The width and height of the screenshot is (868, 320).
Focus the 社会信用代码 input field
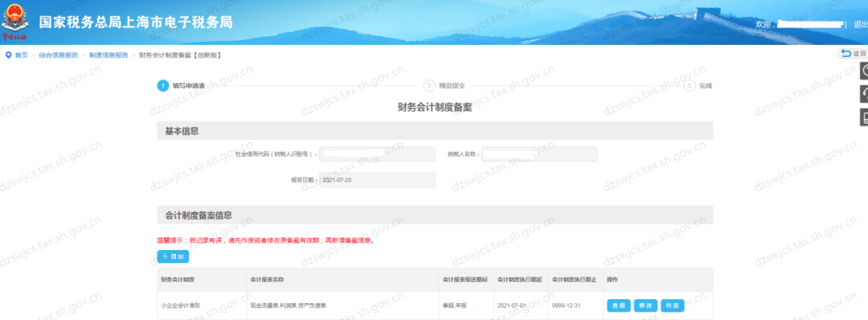pyautogui.click(x=377, y=154)
